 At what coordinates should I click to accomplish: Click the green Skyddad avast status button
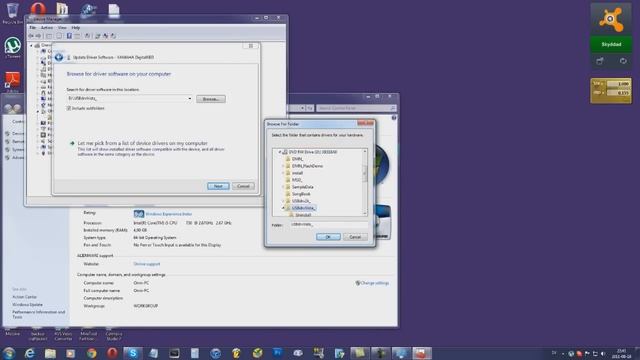[x=611, y=44]
